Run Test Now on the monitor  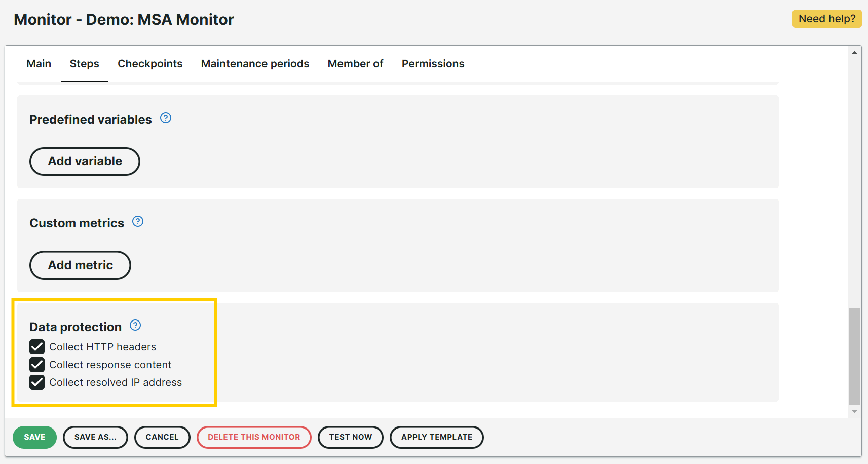350,437
